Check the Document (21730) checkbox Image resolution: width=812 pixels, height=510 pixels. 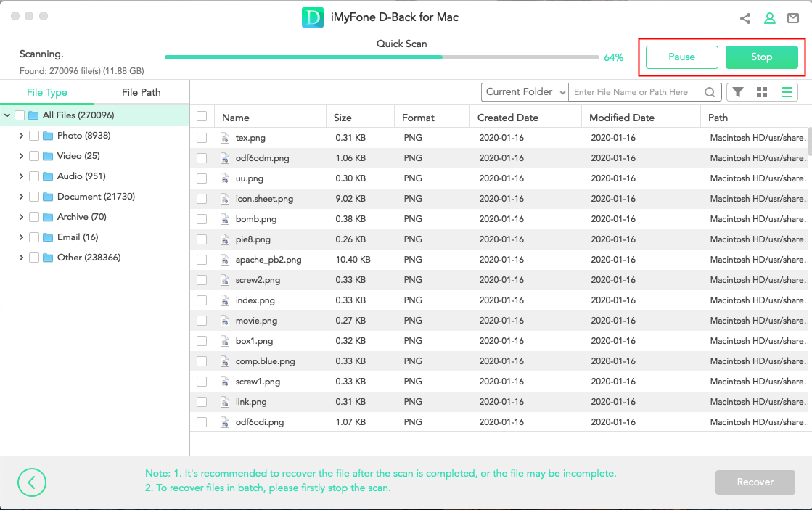(x=34, y=197)
